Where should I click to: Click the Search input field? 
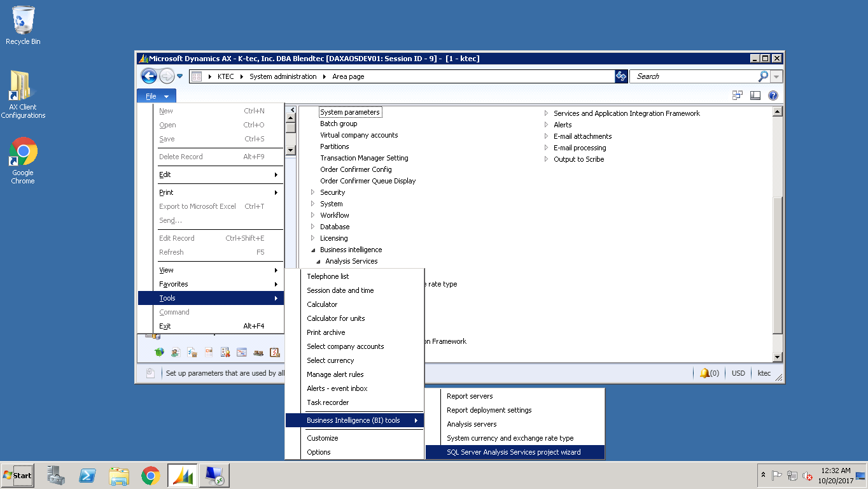click(x=695, y=76)
